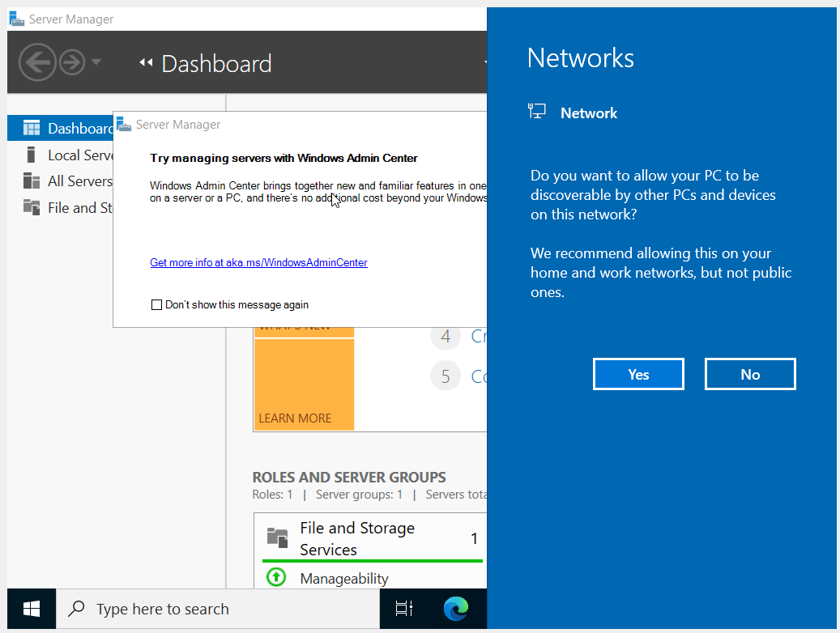Viewport: 840px width, 633px height.
Task: Open Task View from the taskbar
Action: [404, 609]
